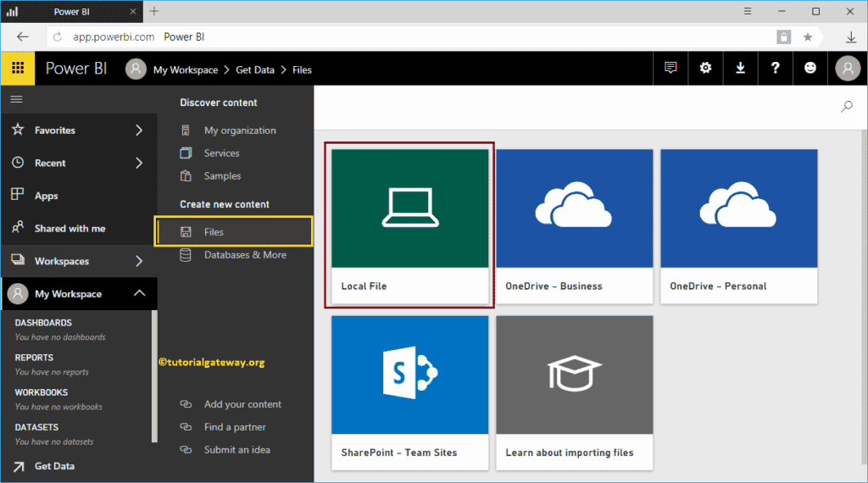Click the browser address bar URL
The image size is (868, 483).
click(x=114, y=37)
